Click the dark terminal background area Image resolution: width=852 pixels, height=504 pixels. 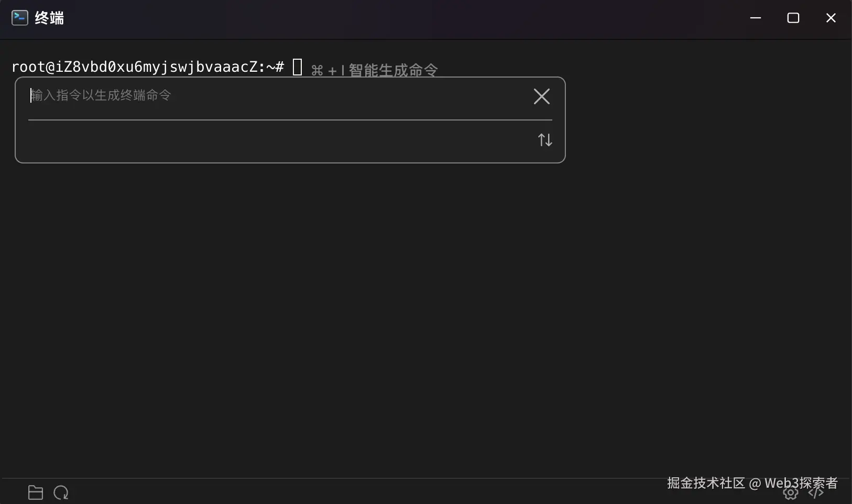tap(419, 314)
